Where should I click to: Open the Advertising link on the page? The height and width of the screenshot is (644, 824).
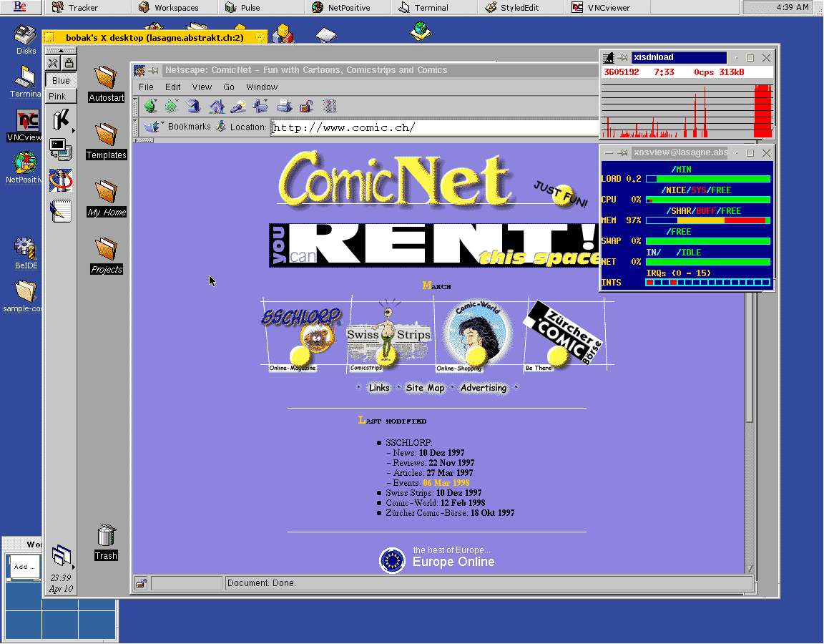pyautogui.click(x=484, y=388)
